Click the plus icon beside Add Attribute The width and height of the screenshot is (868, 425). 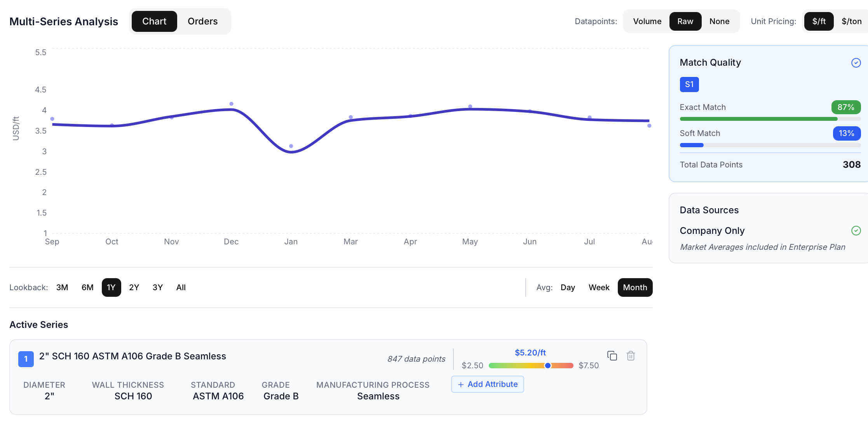[461, 384]
